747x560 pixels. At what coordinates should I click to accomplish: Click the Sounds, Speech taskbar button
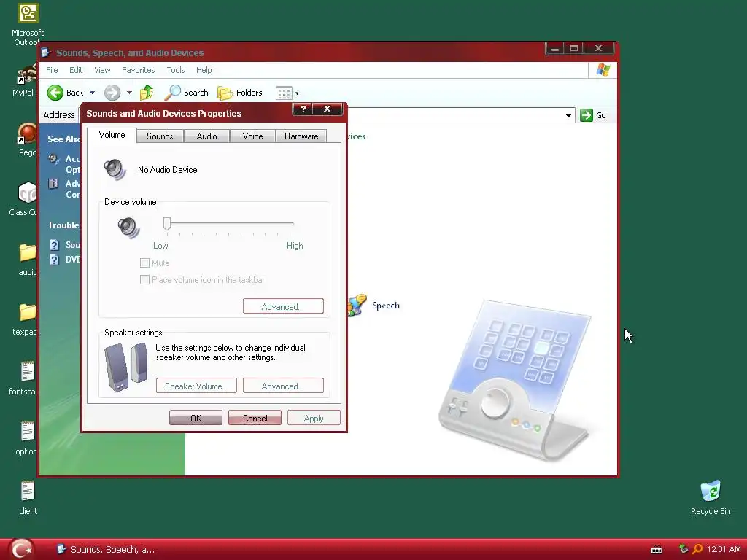pos(105,549)
